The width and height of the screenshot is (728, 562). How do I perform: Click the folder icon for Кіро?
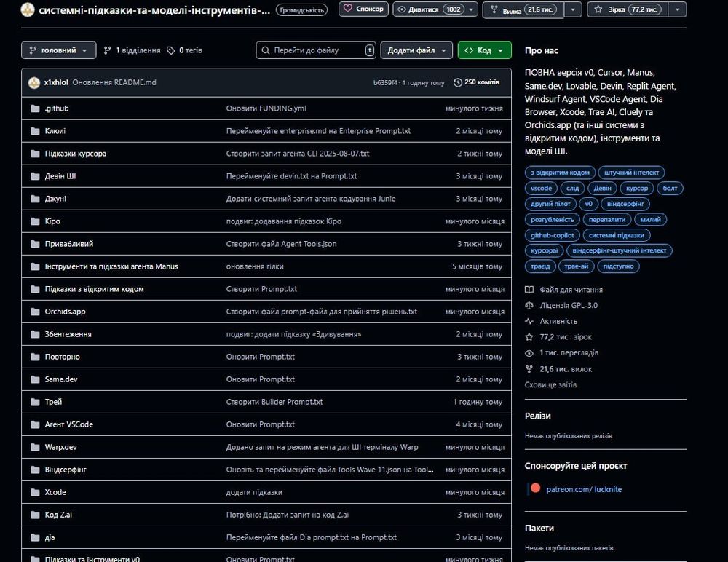[35, 221]
